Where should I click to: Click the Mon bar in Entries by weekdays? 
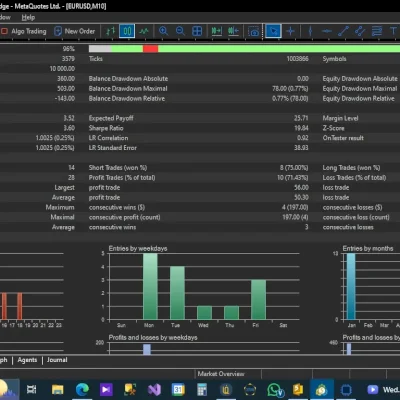click(x=150, y=286)
